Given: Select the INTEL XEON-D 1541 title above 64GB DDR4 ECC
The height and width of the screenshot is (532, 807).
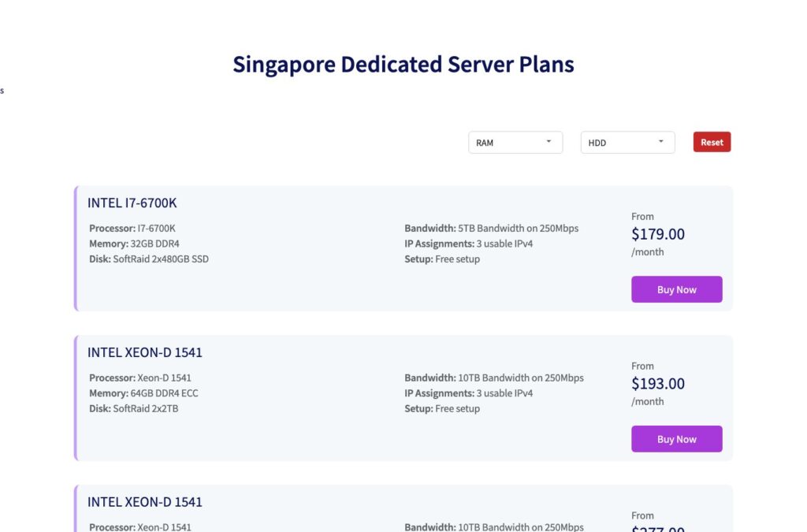Looking at the screenshot, I should coord(145,352).
